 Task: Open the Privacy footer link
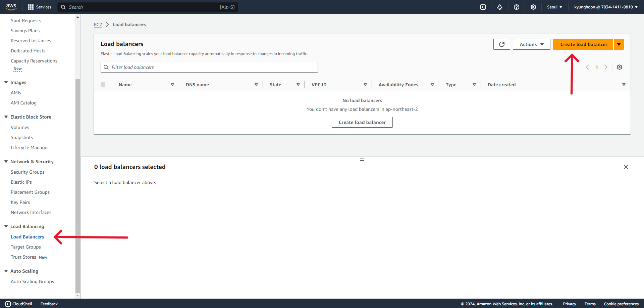[570, 304]
